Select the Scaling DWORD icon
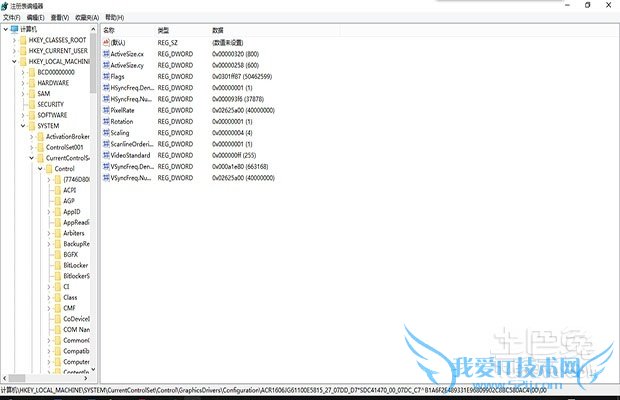620x400 pixels. pos(106,132)
